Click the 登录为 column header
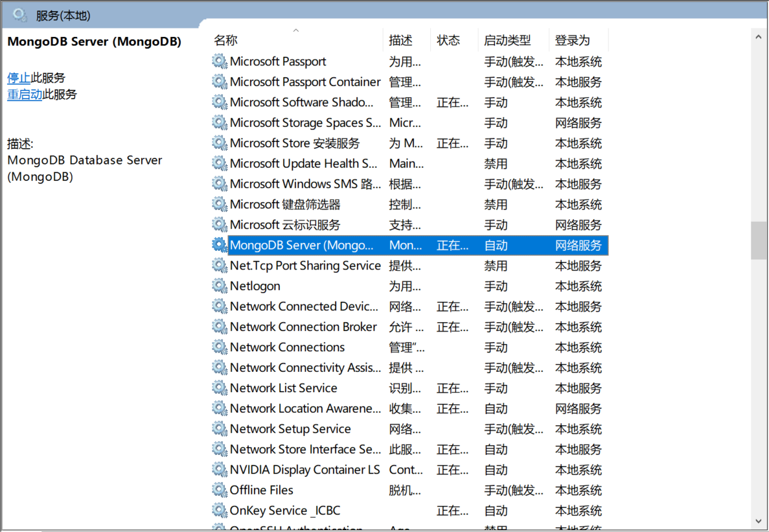 point(573,40)
